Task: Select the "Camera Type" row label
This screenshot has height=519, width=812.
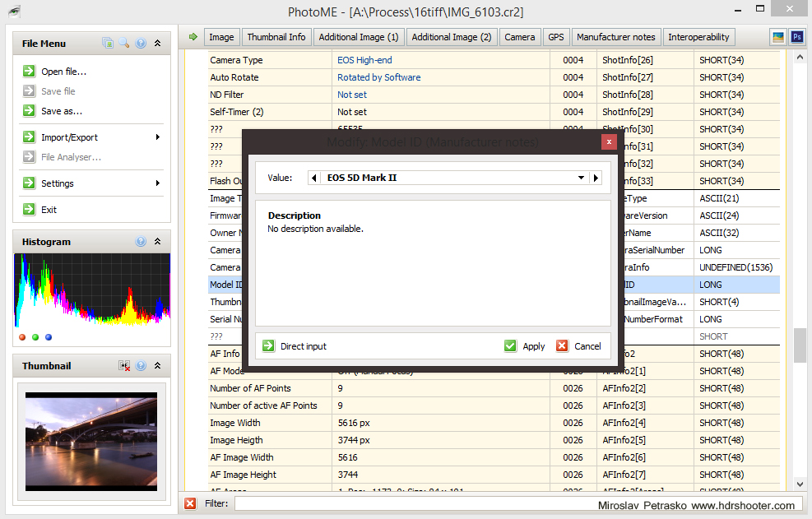Action: [236, 60]
